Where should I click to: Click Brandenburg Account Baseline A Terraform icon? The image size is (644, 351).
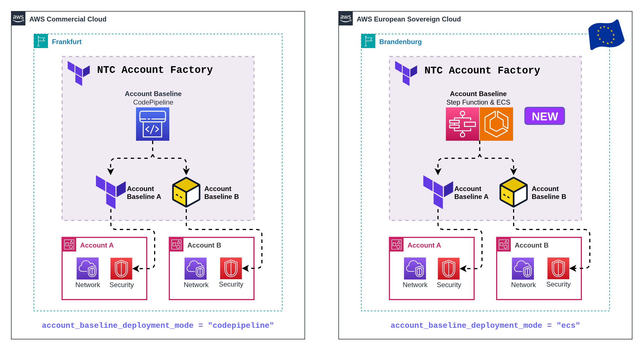click(438, 192)
